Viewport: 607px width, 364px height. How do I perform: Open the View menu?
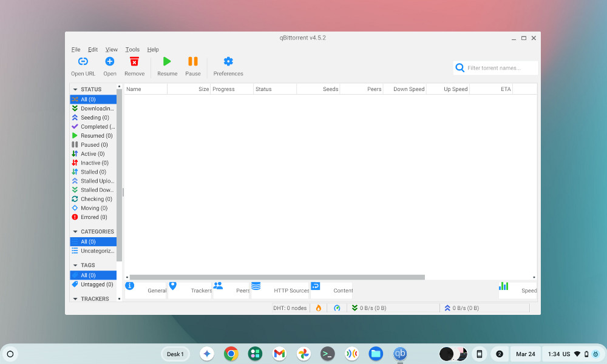tap(112, 50)
